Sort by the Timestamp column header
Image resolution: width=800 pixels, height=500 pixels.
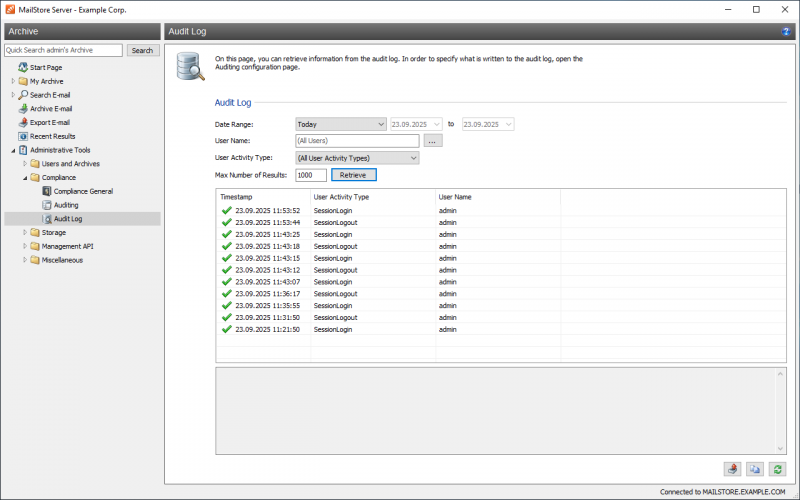pyautogui.click(x=263, y=197)
